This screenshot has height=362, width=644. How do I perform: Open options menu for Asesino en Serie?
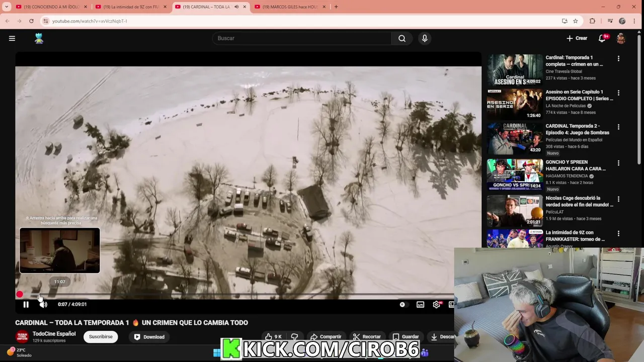click(x=618, y=93)
